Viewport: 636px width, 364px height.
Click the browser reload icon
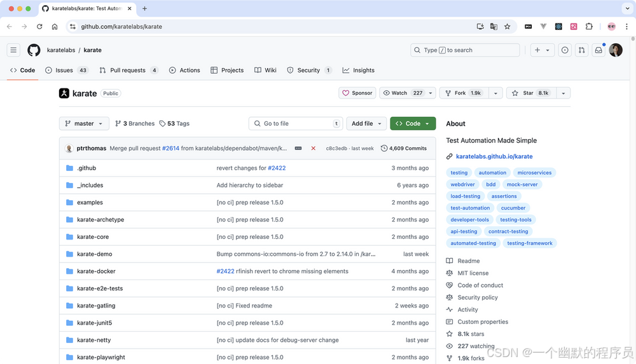tap(39, 26)
